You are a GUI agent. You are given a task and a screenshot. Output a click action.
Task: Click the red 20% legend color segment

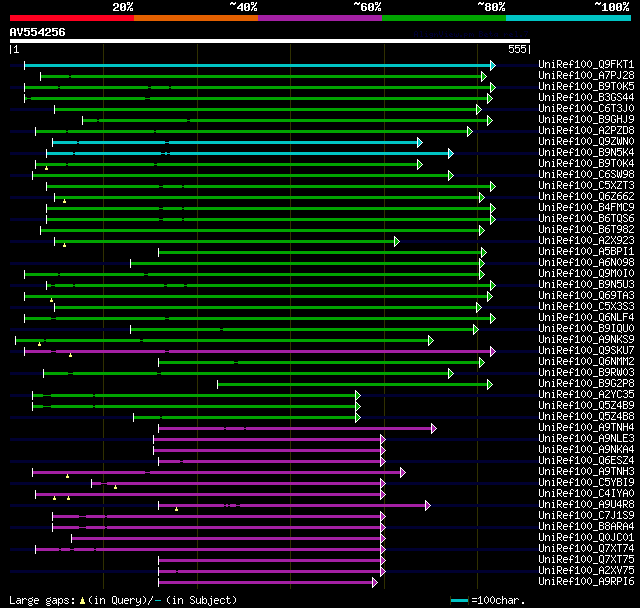[72, 18]
